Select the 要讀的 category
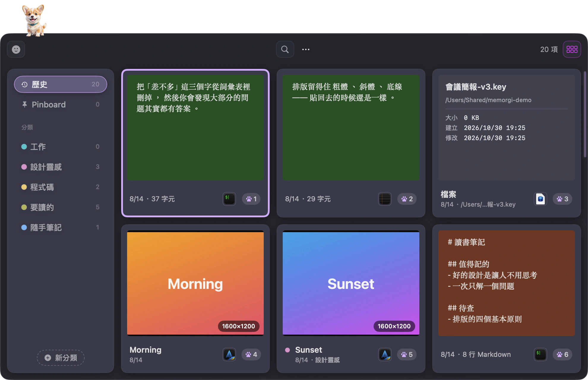This screenshot has width=588, height=380. click(x=61, y=207)
